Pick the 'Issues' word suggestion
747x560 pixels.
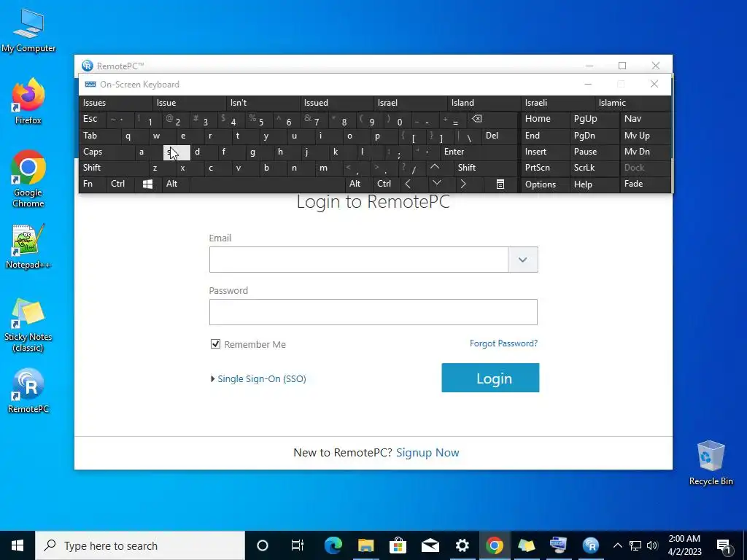[x=116, y=103]
